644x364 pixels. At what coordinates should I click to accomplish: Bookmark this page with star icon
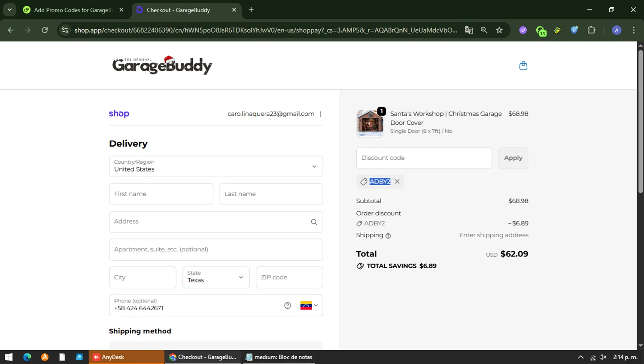coord(499,30)
